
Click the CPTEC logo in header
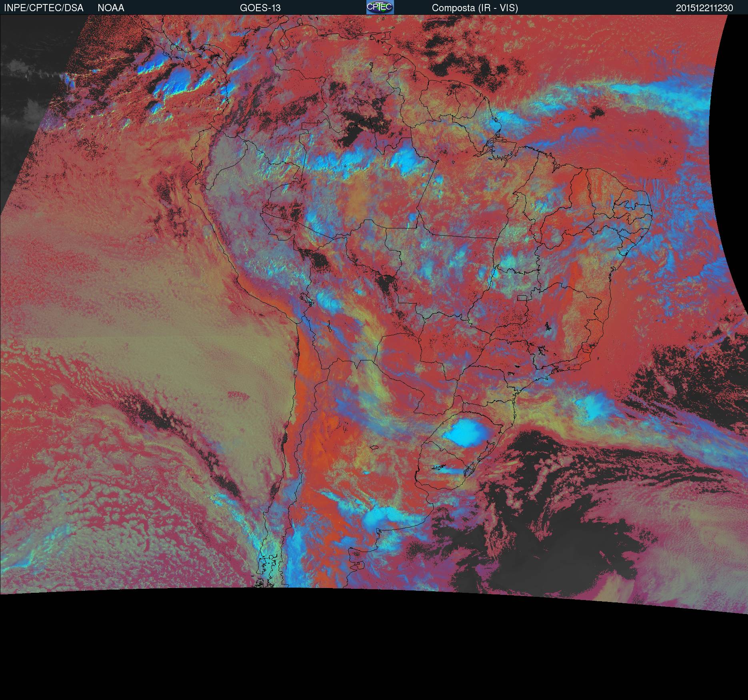coord(380,7)
